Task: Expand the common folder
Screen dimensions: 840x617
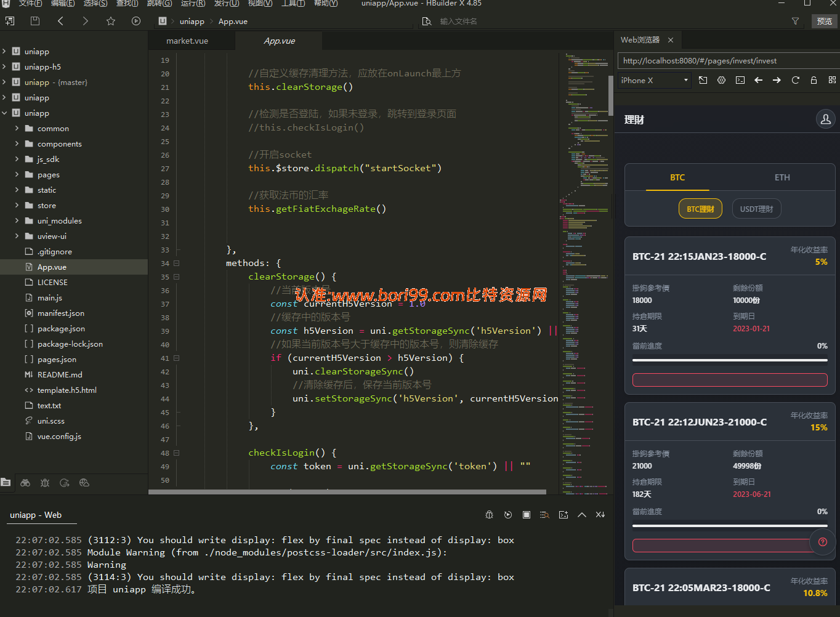Action: [x=17, y=128]
